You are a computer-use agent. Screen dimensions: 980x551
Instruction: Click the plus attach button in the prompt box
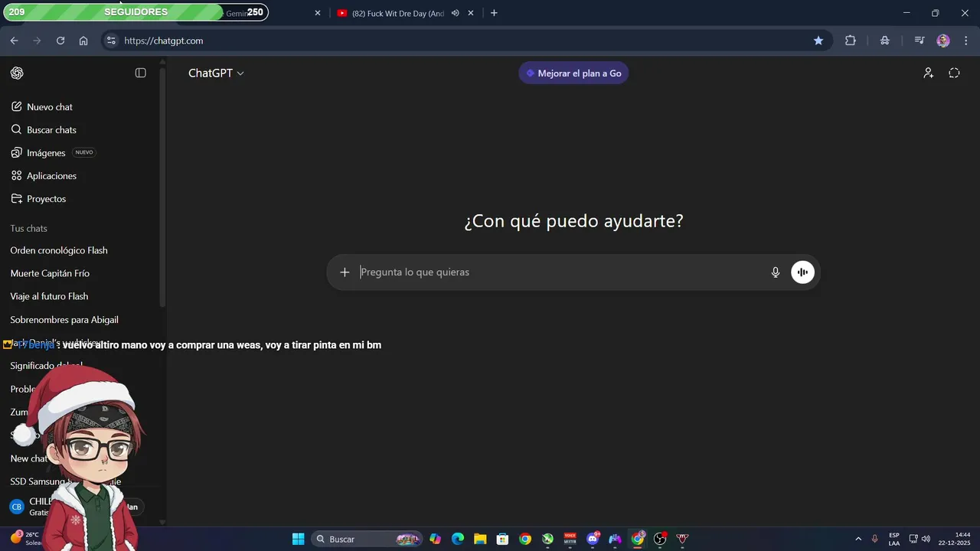[x=345, y=272]
